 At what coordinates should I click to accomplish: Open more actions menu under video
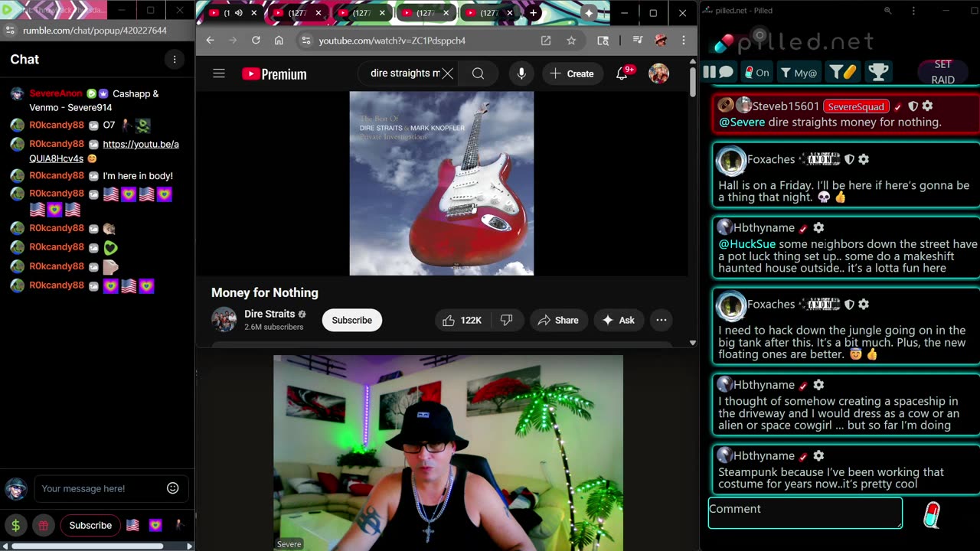tap(661, 320)
